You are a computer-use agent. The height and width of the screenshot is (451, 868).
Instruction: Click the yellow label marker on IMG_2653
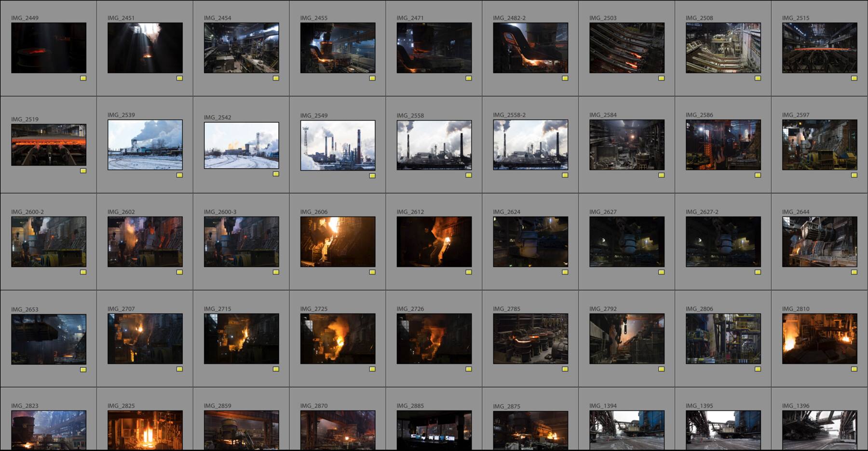84,369
